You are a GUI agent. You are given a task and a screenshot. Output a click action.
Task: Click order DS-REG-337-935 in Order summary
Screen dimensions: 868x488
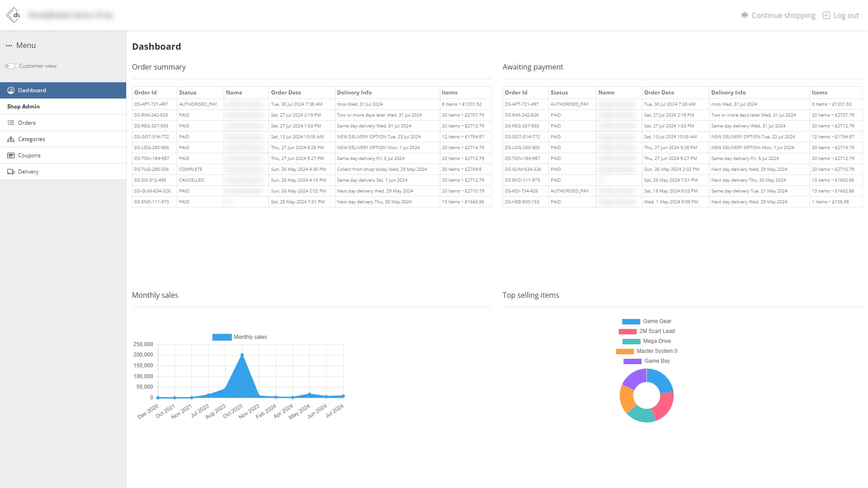click(151, 126)
